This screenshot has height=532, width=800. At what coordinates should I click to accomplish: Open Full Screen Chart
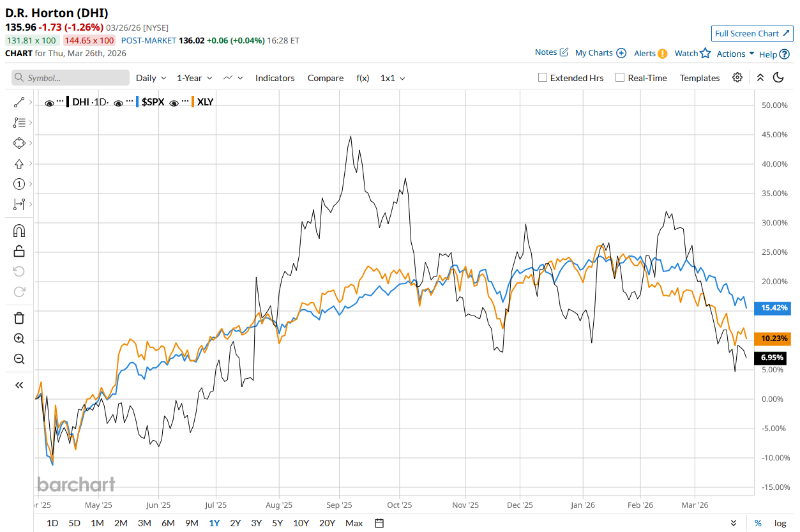pyautogui.click(x=752, y=33)
